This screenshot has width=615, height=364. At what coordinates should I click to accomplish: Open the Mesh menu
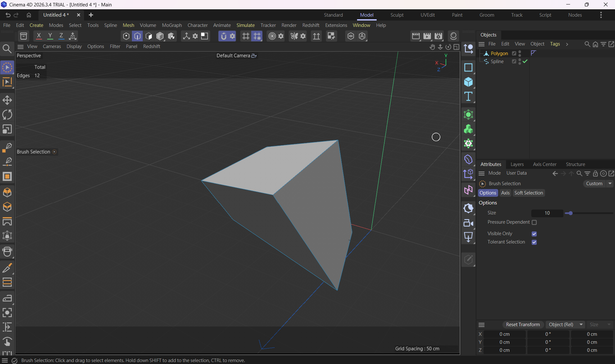[128, 25]
